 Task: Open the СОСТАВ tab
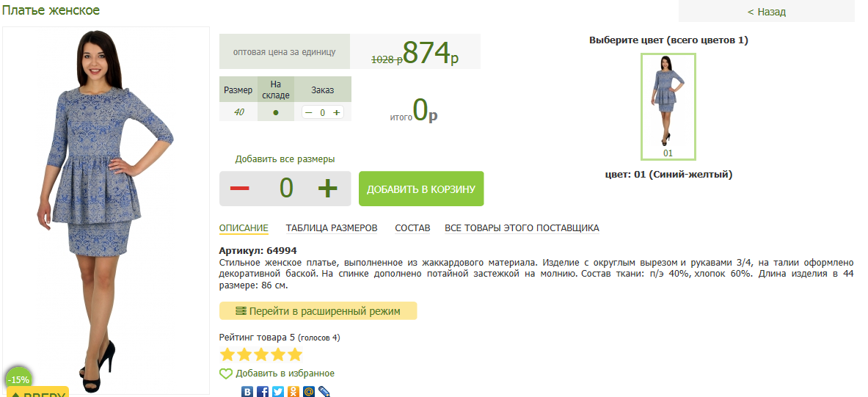412,228
